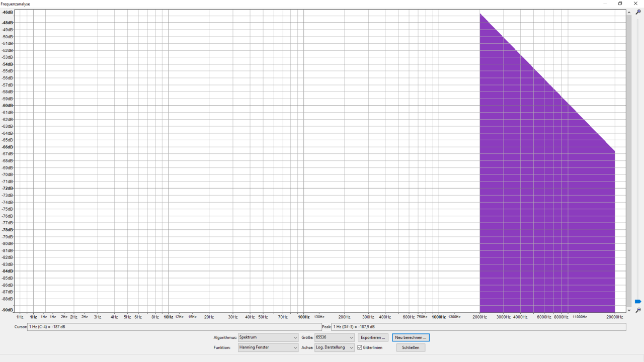Click the 2000Hz axis label

pyautogui.click(x=479, y=317)
